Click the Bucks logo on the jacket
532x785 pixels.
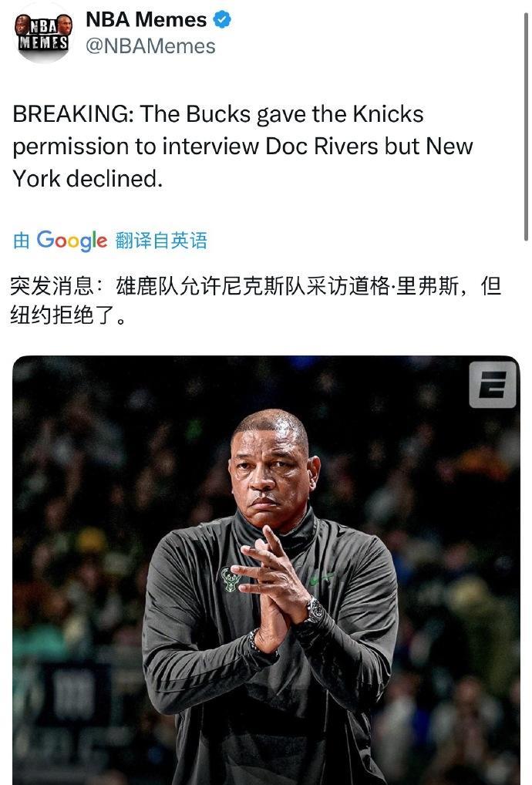click(231, 580)
